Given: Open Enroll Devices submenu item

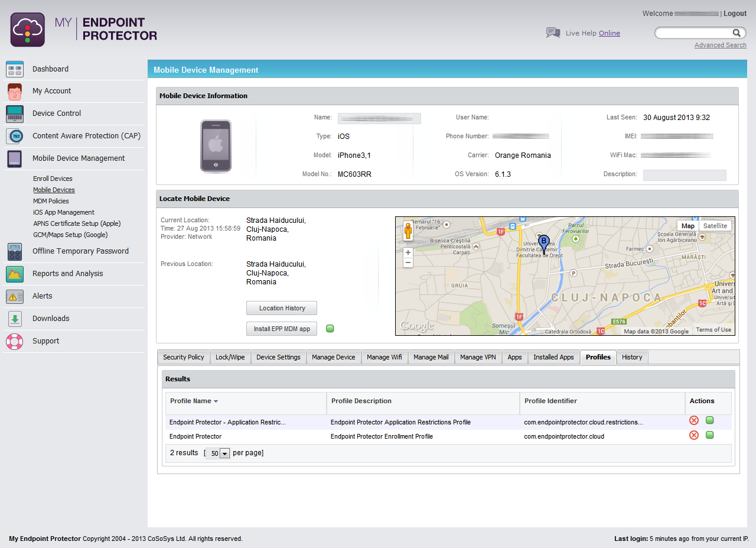Looking at the screenshot, I should pyautogui.click(x=53, y=179).
